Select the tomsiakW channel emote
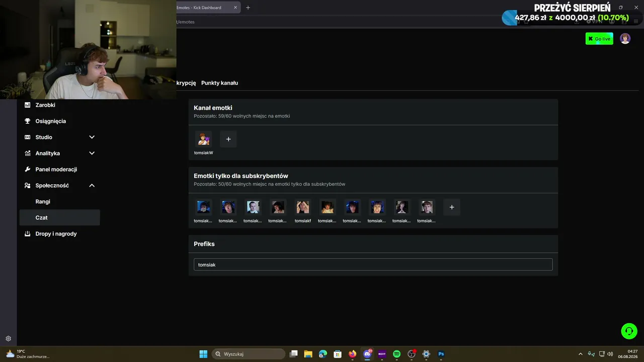Image resolution: width=644 pixels, height=362 pixels. (203, 139)
